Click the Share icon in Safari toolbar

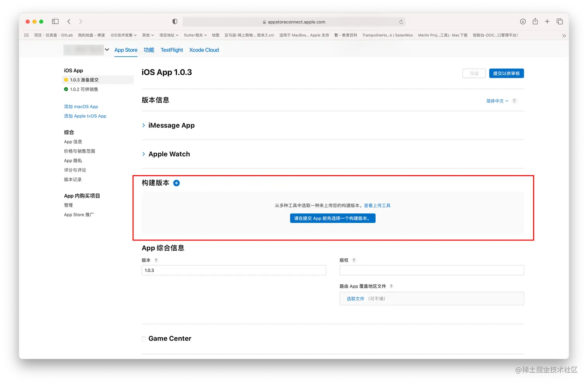pyautogui.click(x=535, y=21)
